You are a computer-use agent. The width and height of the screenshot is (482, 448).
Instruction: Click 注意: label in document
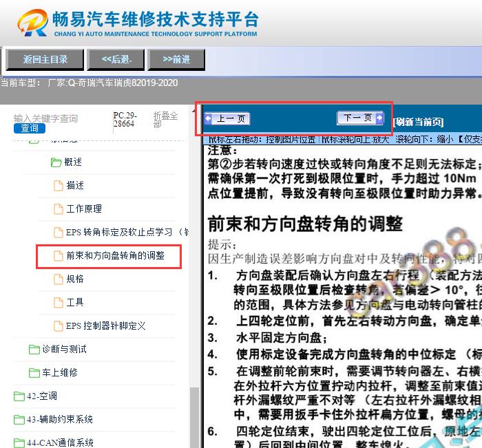pyautogui.click(x=222, y=151)
